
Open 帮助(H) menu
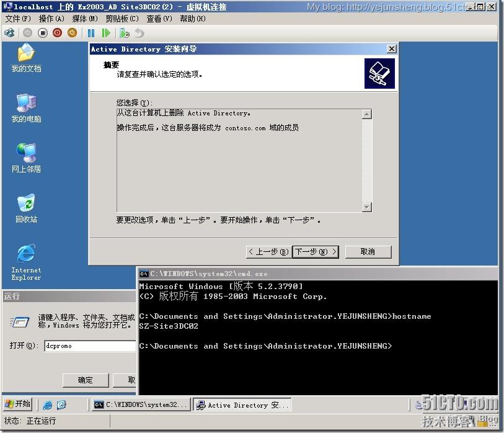click(x=193, y=19)
